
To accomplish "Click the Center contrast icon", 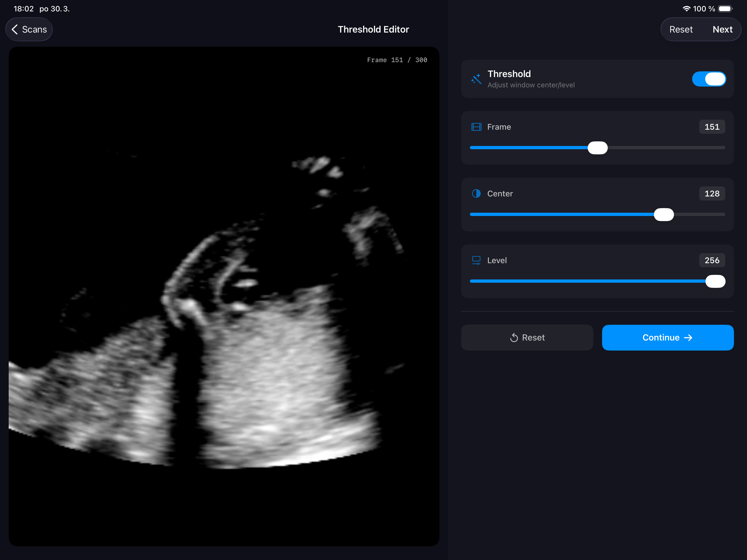I will tap(476, 193).
